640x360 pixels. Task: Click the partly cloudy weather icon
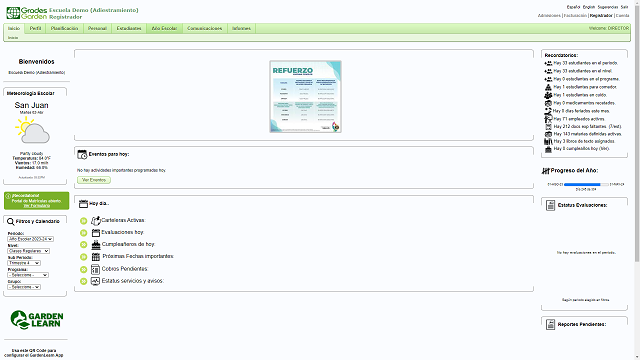(x=32, y=130)
